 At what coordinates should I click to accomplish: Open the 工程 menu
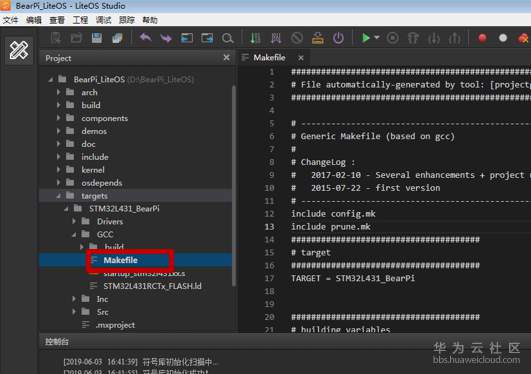click(80, 20)
